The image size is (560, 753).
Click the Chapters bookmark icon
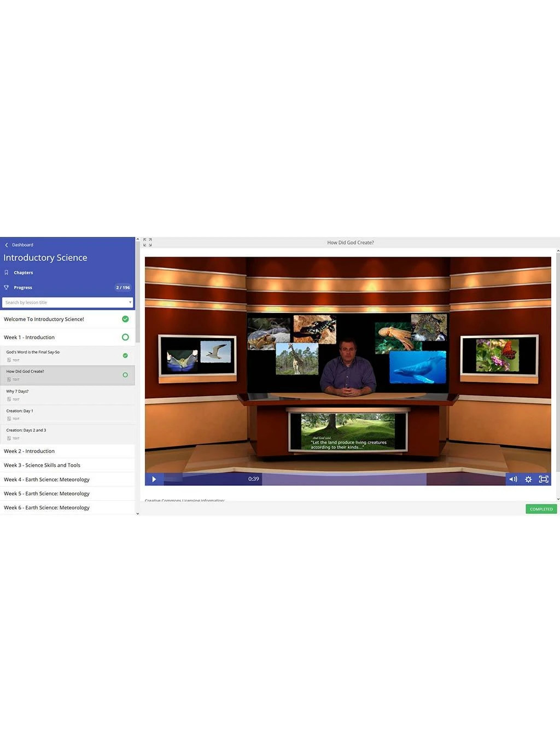tap(7, 273)
